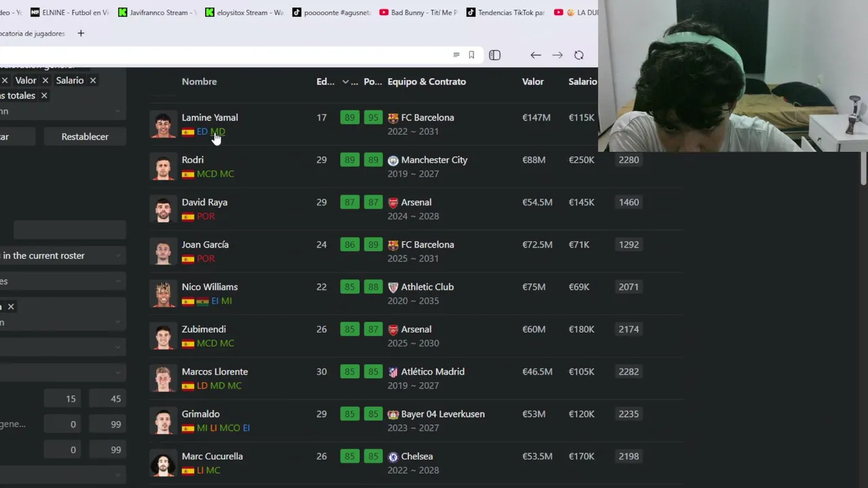This screenshot has width=868, height=488.
Task: Open the Athletic Club team link
Action: 427,287
